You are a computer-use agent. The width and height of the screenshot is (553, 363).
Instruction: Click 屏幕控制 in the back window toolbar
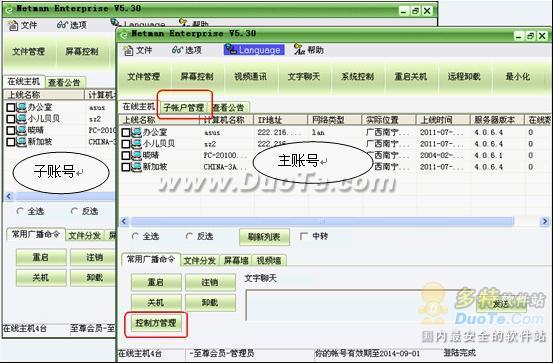(82, 52)
